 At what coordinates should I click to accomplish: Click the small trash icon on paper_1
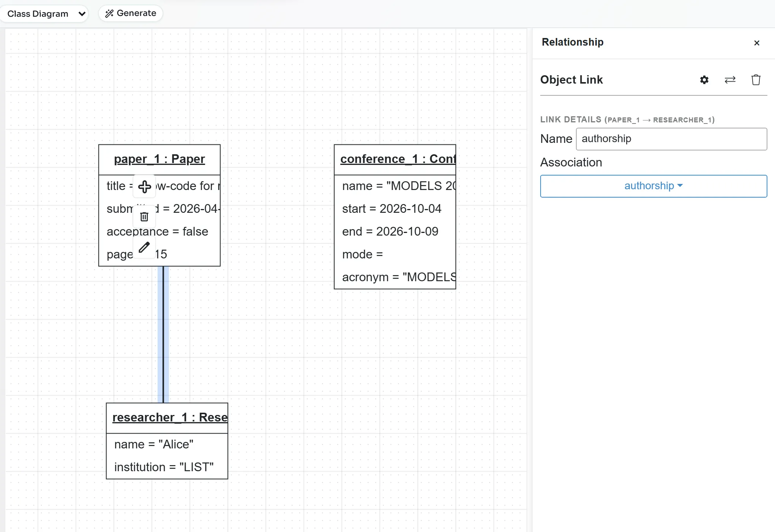click(x=144, y=217)
